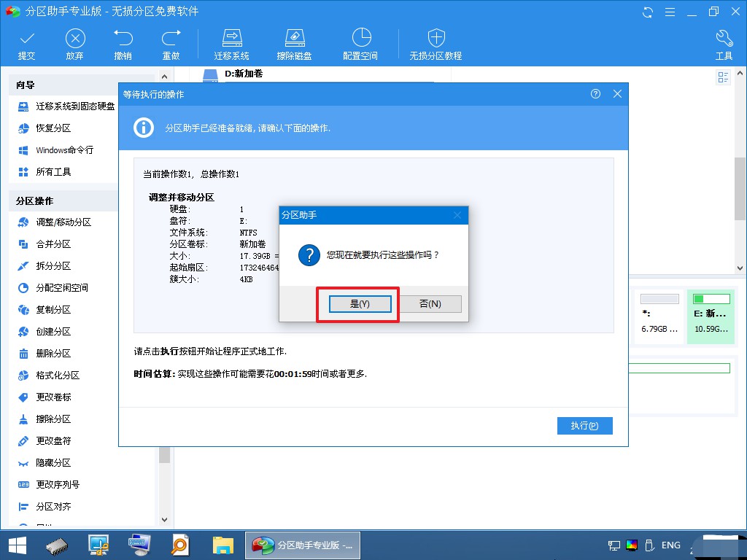
Task: Choose 隐藏分区 operation
Action: click(x=44, y=463)
